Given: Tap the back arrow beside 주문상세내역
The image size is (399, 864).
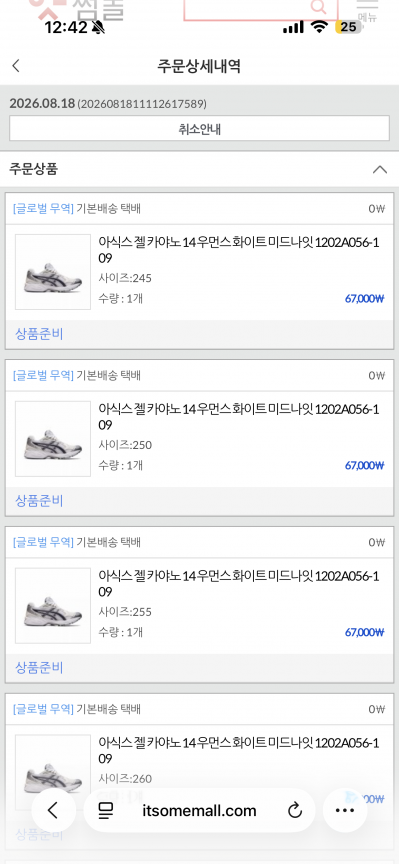Looking at the screenshot, I should [x=15, y=66].
